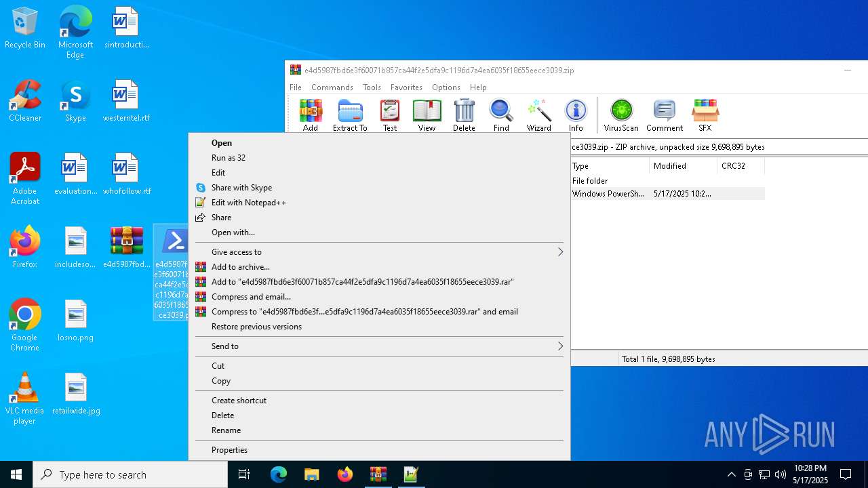Image resolution: width=868 pixels, height=488 pixels.
Task: Choose Create shortcut entry
Action: pos(379,401)
